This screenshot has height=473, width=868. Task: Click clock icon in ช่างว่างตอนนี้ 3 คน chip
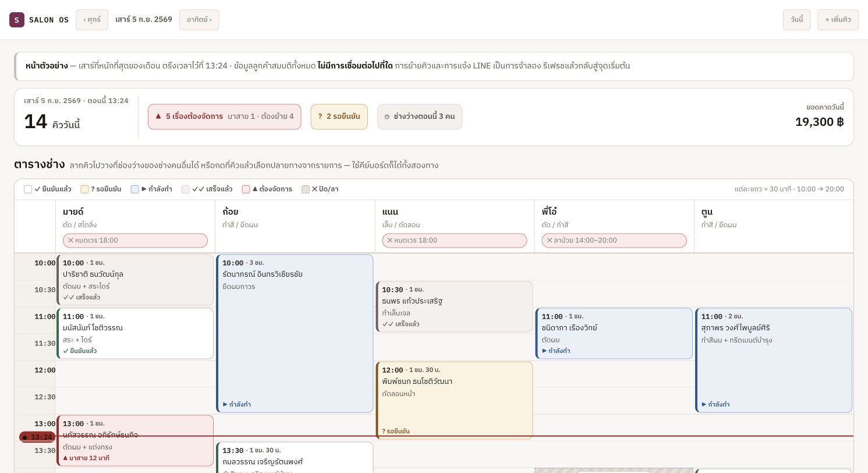(x=387, y=117)
